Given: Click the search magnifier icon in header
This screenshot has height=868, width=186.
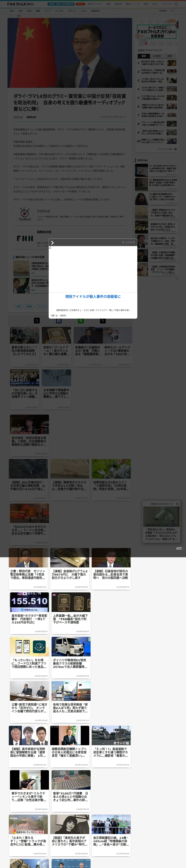Looking at the screenshot, I should (x=176, y=4).
